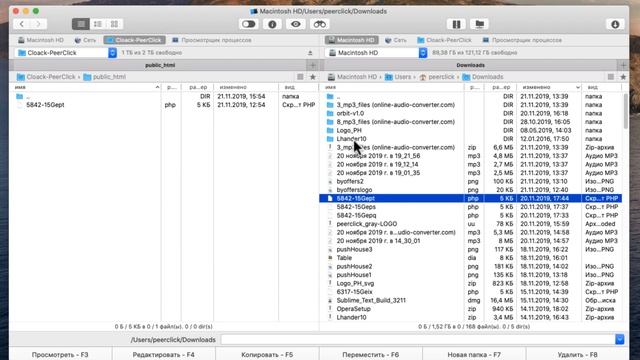Viewport: 640px width, 360px height.
Task: Select byofferslogo png file
Action: click(470, 190)
